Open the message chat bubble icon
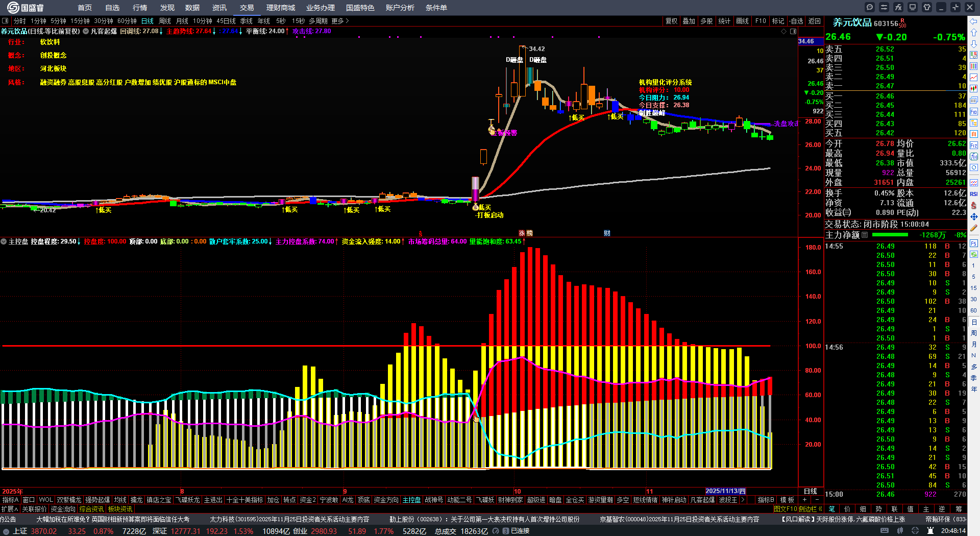 tap(870, 7)
